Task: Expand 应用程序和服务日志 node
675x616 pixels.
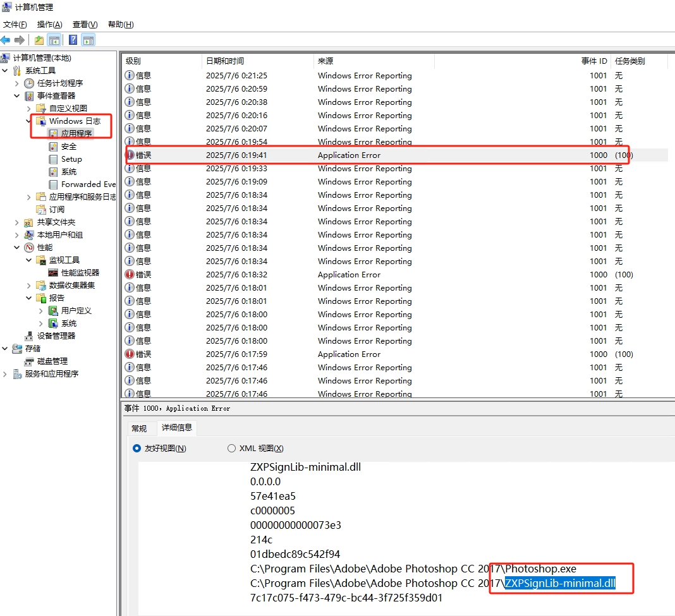Action: click(x=29, y=197)
